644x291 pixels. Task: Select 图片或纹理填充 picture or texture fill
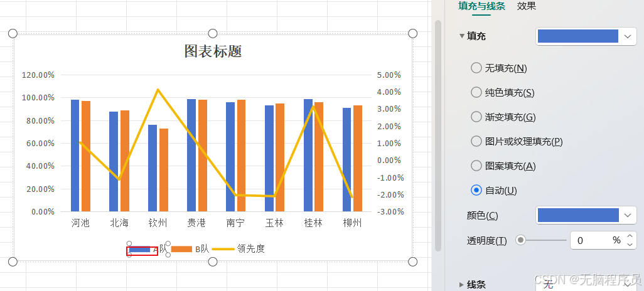[476, 142]
